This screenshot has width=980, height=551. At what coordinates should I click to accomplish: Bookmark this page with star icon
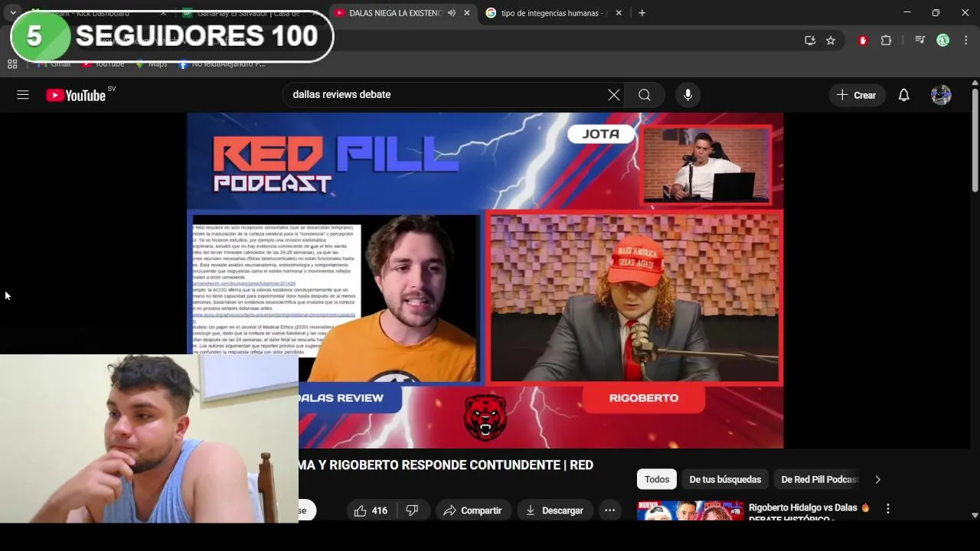coord(831,41)
